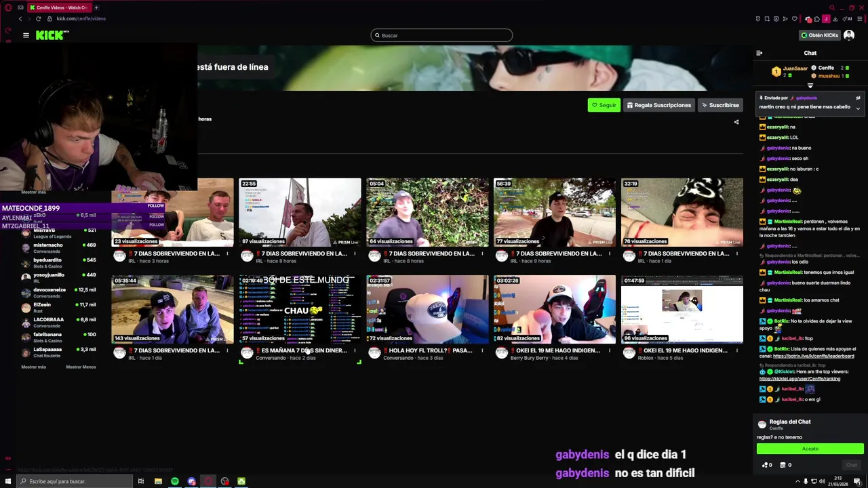Open the 05:35:44 video thumbnail
Screen dimensions: 868x488
click(172, 309)
